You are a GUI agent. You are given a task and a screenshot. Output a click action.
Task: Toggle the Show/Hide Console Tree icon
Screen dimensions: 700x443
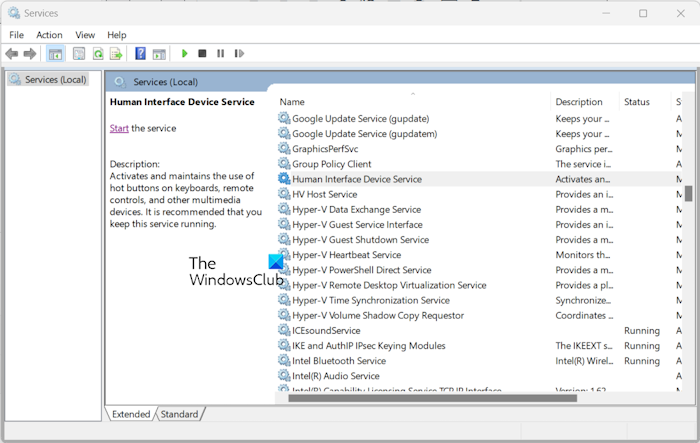pyautogui.click(x=55, y=54)
